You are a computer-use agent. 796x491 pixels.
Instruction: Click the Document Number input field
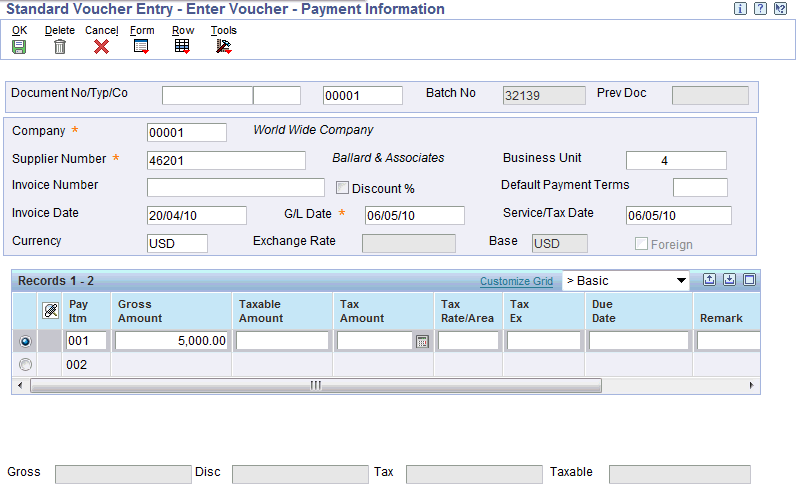(207, 95)
